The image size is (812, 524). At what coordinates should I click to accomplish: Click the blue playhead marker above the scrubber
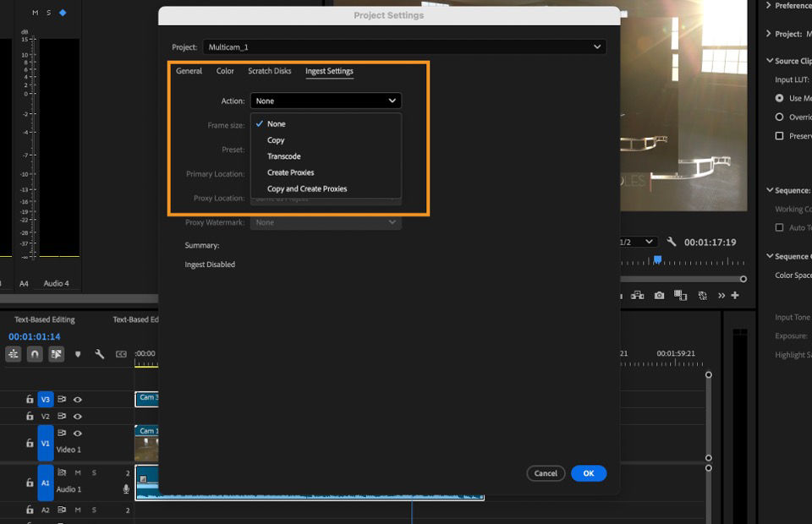click(657, 259)
